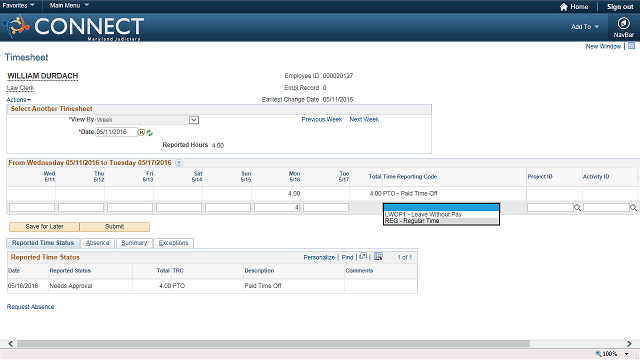Click the scroll left arrow
The image size is (640, 360).
point(11,344)
